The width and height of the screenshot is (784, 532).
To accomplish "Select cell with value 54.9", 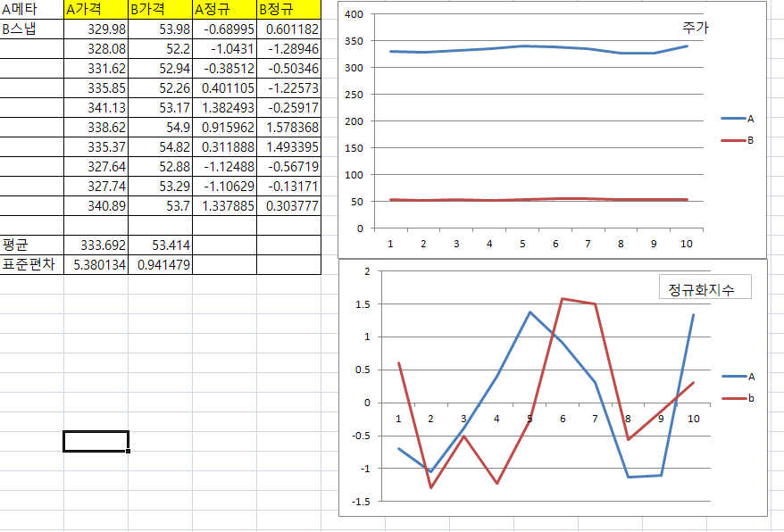I will pos(160,128).
